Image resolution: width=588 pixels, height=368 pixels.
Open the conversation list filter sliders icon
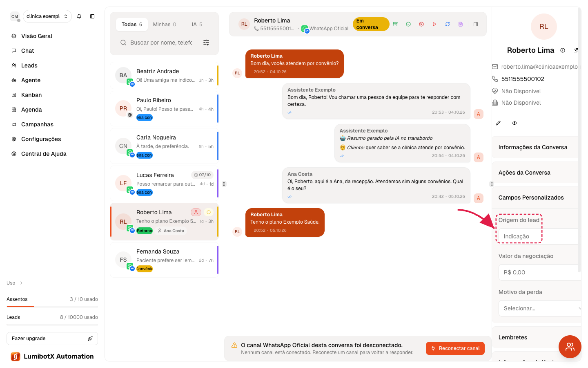[206, 43]
